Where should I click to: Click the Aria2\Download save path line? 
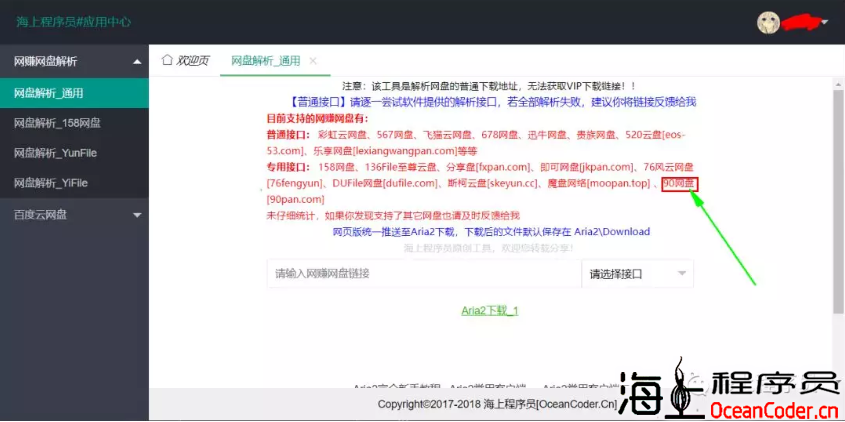tap(491, 232)
